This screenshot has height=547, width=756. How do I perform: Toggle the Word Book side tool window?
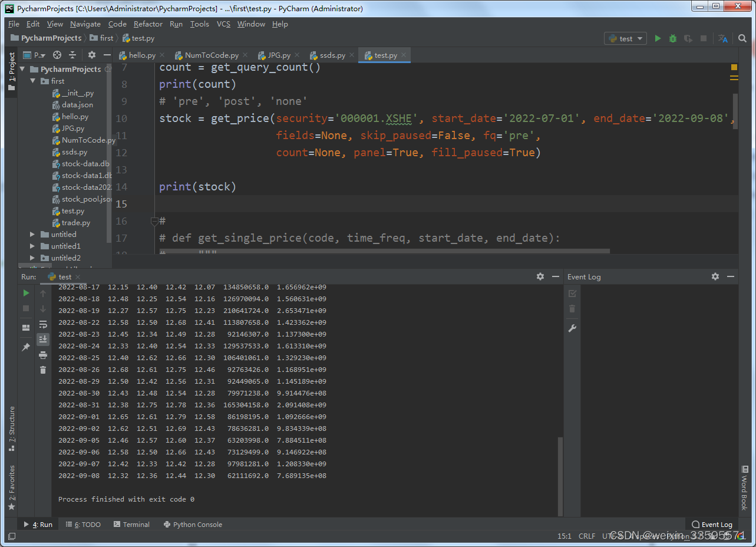tap(744, 487)
